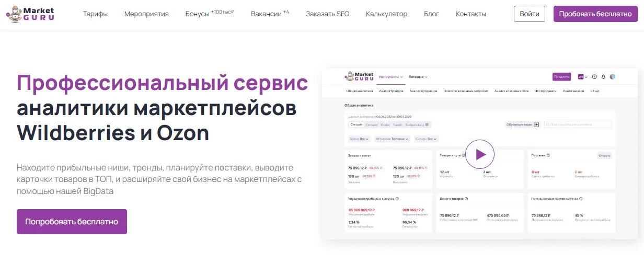Click the 45 % value in the preview
The image size is (644, 263).
[x=579, y=215]
